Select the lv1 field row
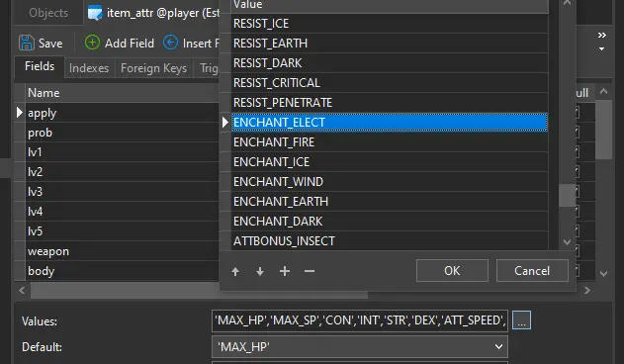The height and width of the screenshot is (364, 624). [x=123, y=152]
